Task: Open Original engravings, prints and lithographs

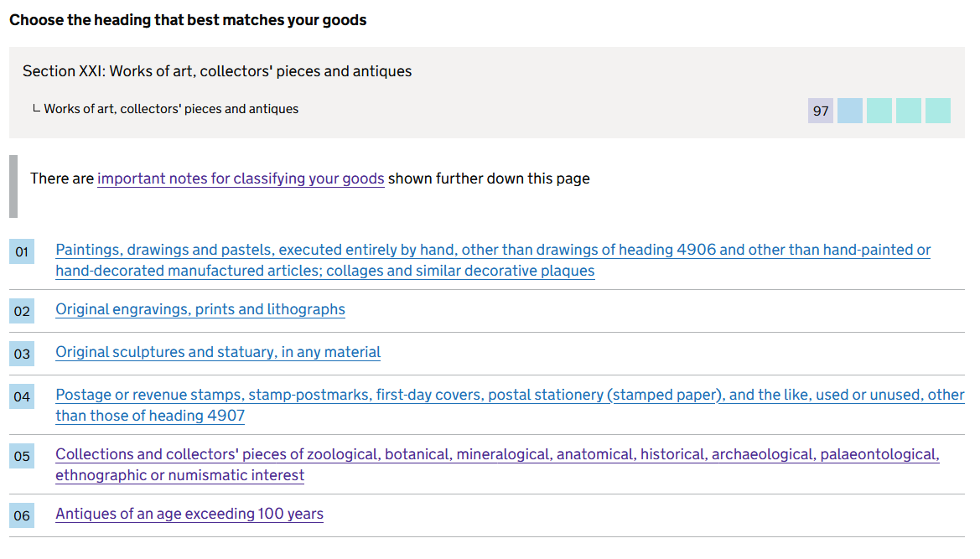Action: click(x=200, y=309)
